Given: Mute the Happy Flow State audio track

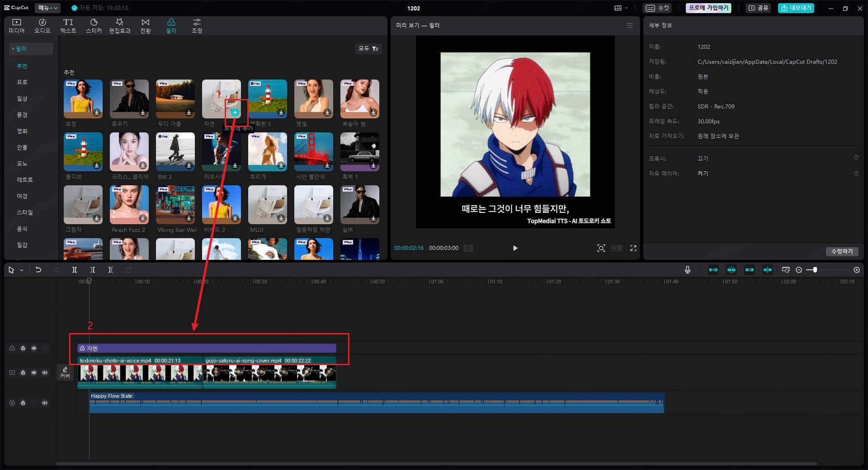Looking at the screenshot, I should pyautogui.click(x=45, y=403).
